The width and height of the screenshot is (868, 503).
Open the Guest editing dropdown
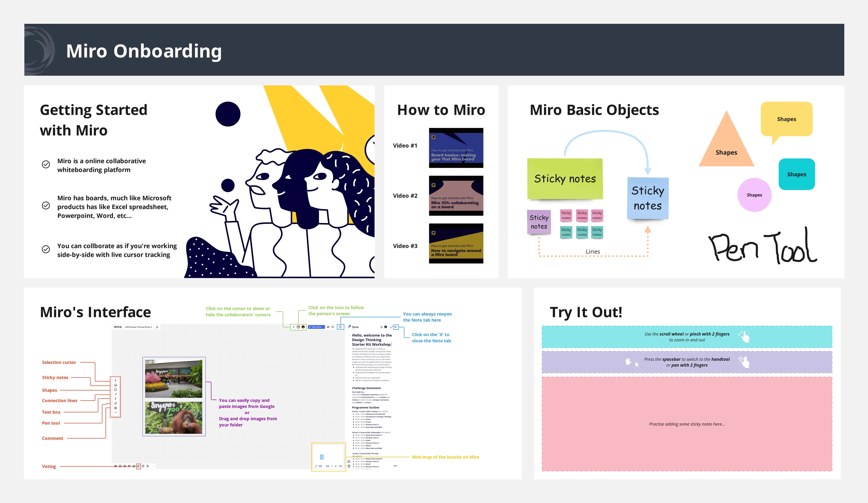tap(317, 327)
